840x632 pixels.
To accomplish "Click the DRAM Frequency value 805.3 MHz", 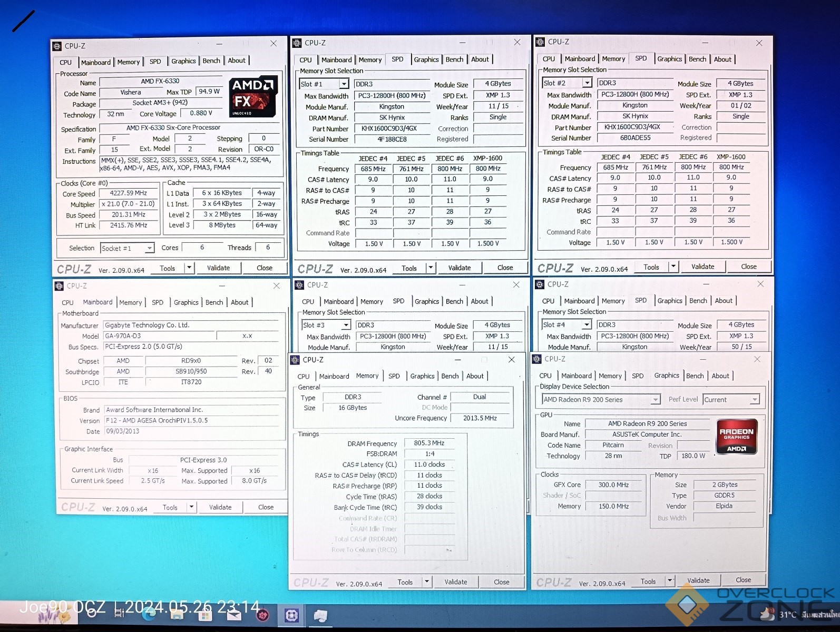I will point(429,443).
